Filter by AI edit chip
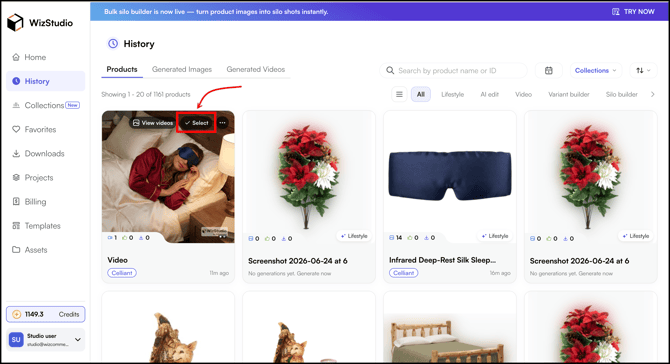Viewport: 670px width, 364px height. pos(489,94)
